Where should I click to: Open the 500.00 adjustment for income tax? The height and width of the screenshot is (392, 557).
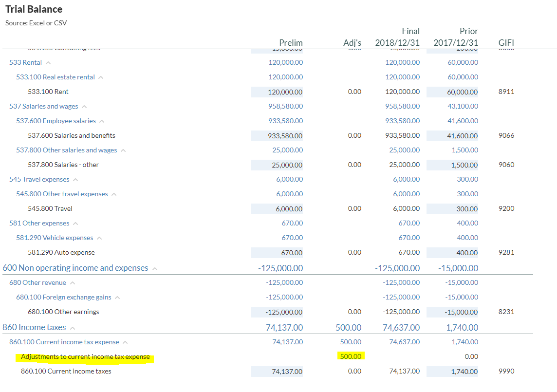coord(351,356)
